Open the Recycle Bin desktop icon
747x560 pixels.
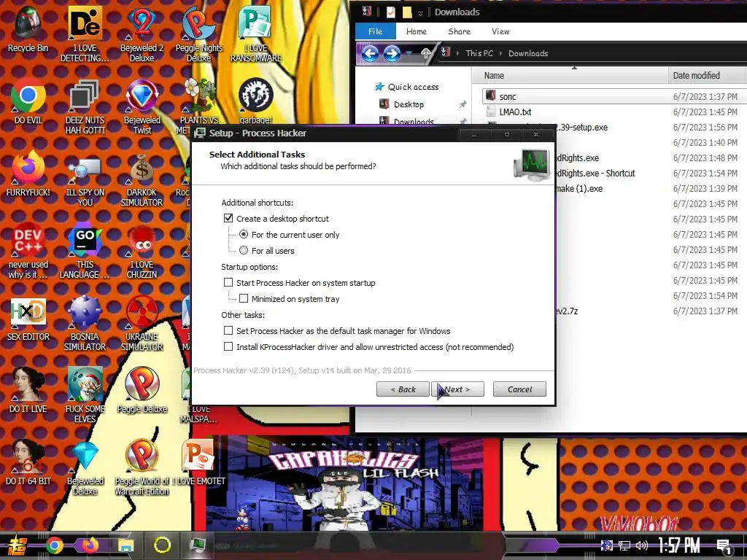(x=28, y=28)
